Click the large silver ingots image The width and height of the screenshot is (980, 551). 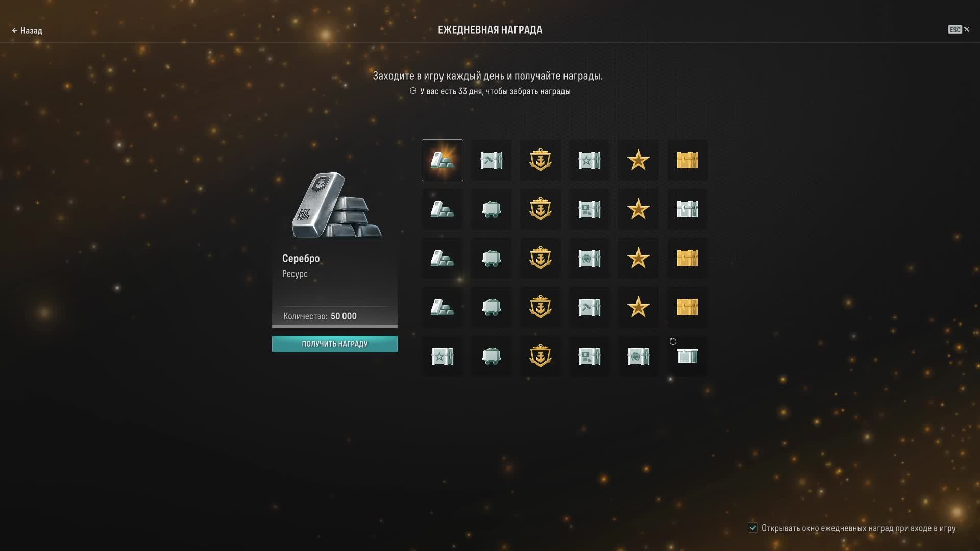click(x=336, y=206)
